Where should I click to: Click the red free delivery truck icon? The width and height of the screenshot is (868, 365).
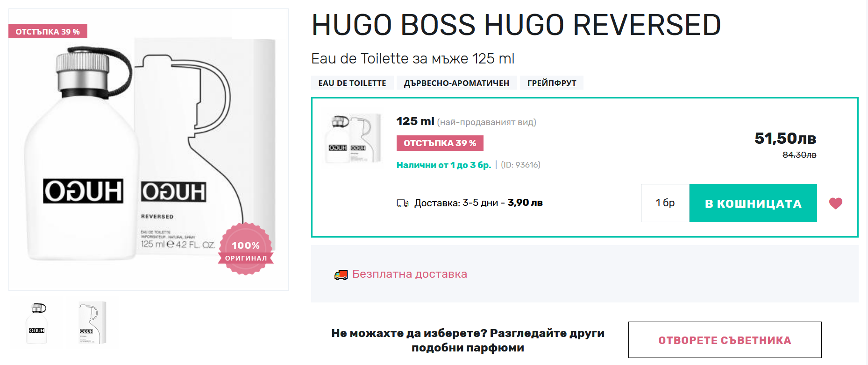[x=341, y=274]
